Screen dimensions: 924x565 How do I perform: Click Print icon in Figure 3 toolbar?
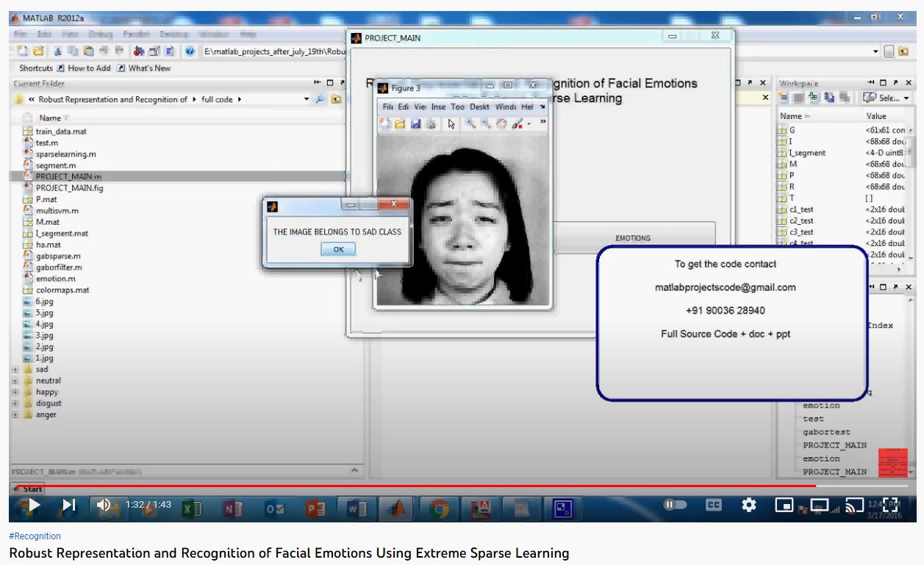click(x=430, y=124)
